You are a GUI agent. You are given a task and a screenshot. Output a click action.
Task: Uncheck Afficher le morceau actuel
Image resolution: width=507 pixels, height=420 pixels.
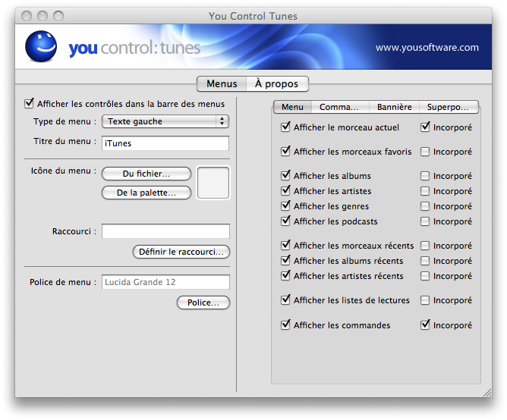coord(285,127)
